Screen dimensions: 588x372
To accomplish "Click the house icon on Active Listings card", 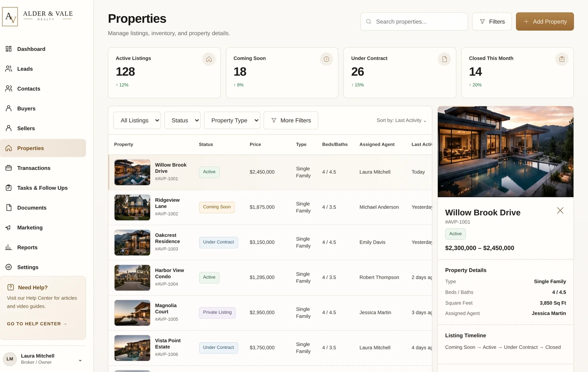I will coord(209,59).
